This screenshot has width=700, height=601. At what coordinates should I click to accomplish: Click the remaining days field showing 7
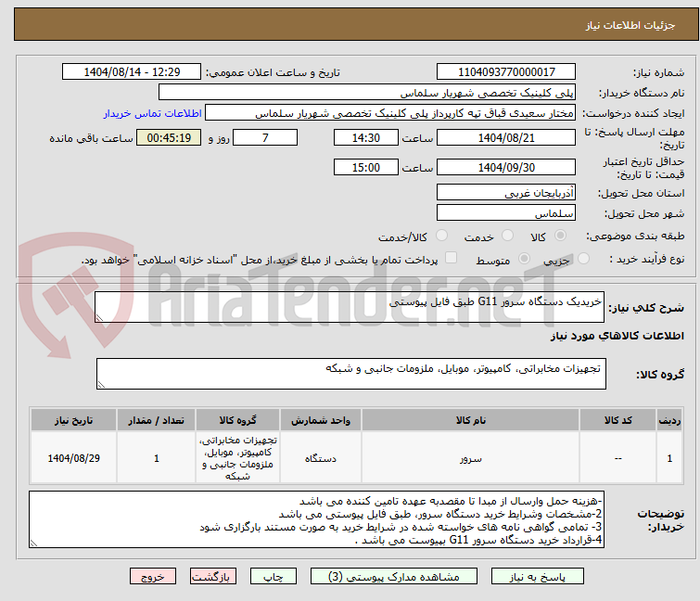[265, 137]
